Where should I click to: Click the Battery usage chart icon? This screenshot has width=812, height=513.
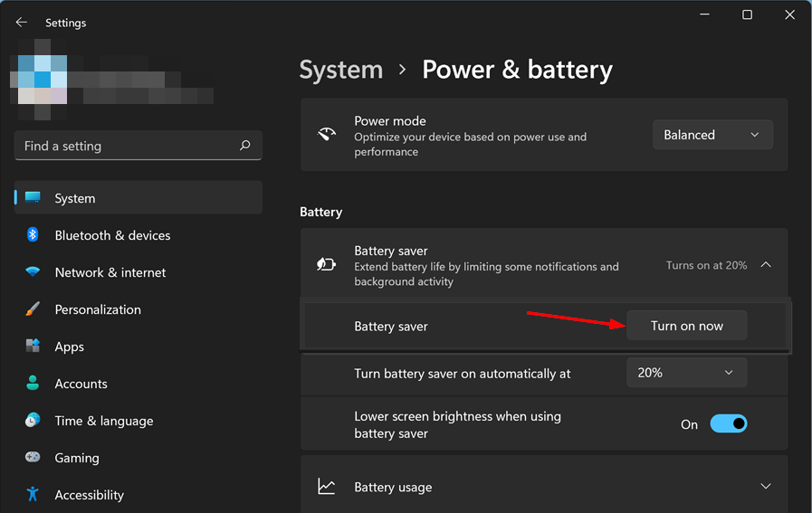coord(326,487)
